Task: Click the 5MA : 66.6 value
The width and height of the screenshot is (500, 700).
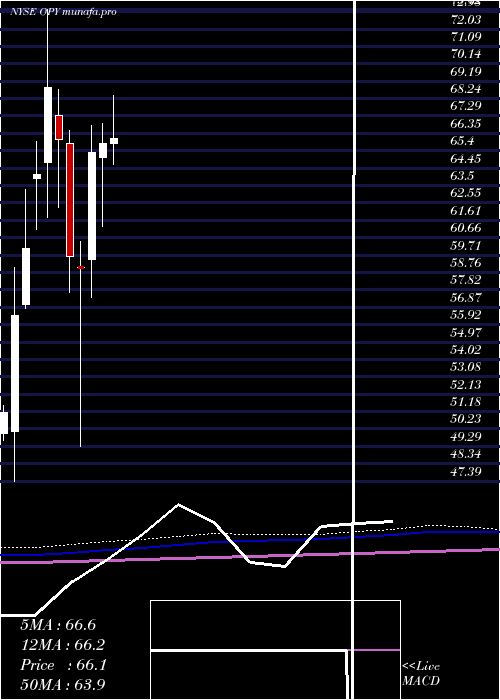Action: pos(58,625)
